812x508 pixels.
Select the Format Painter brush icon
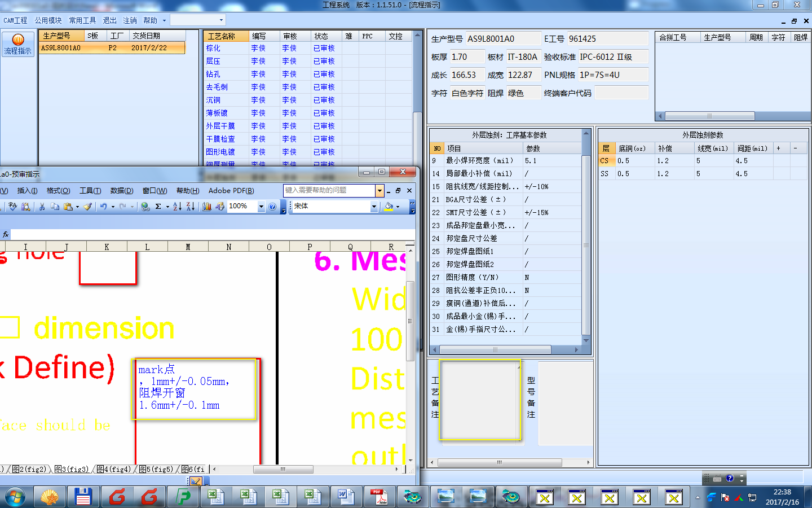pyautogui.click(x=87, y=207)
